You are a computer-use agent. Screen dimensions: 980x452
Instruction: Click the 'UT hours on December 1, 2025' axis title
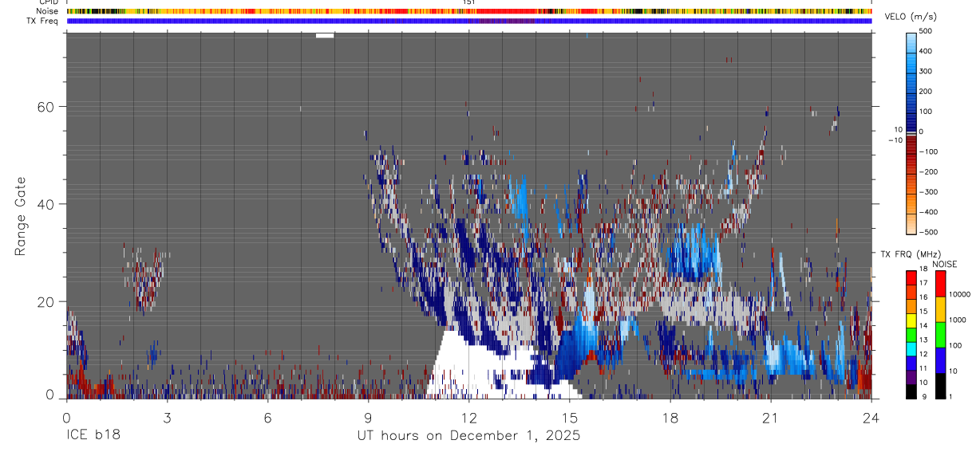(x=468, y=436)
